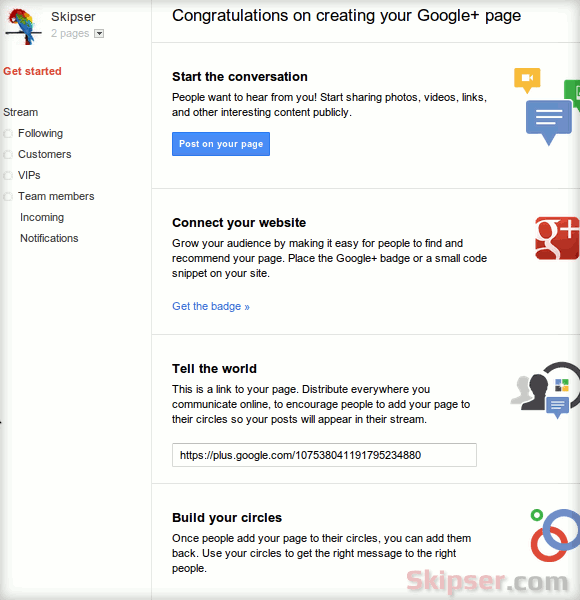Follow the Get the badge link
This screenshot has height=600, width=580.
[x=211, y=306]
